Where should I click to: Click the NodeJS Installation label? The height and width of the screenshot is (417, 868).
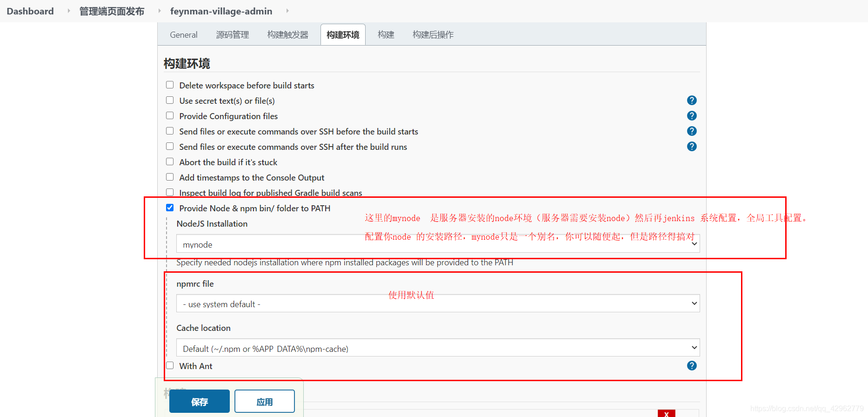click(212, 224)
